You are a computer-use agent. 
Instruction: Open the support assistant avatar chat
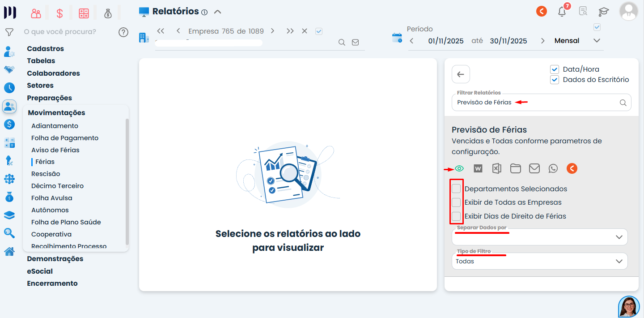pyautogui.click(x=629, y=307)
